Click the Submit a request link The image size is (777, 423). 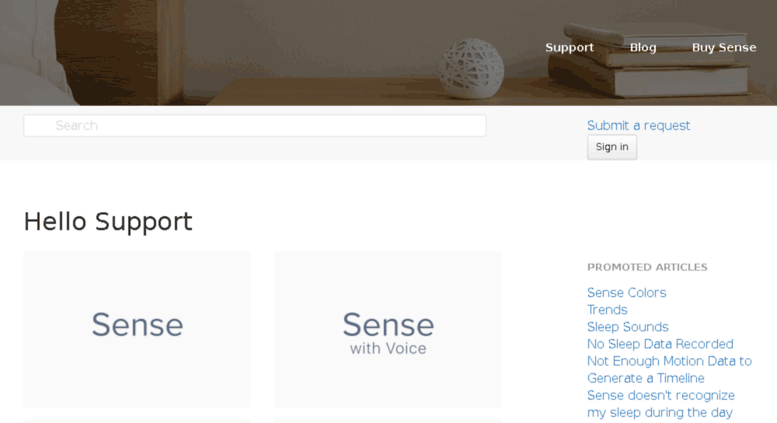pos(638,125)
